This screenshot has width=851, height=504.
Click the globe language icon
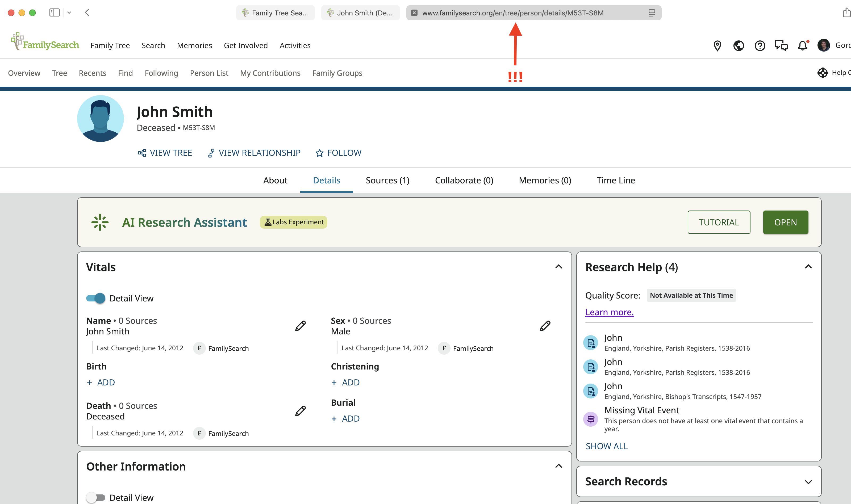[x=739, y=45]
